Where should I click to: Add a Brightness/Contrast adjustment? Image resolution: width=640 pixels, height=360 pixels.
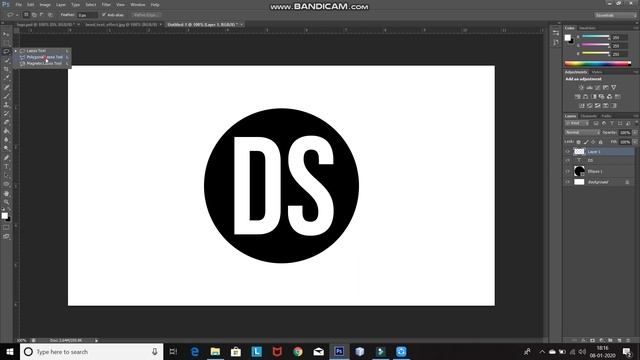581,87
